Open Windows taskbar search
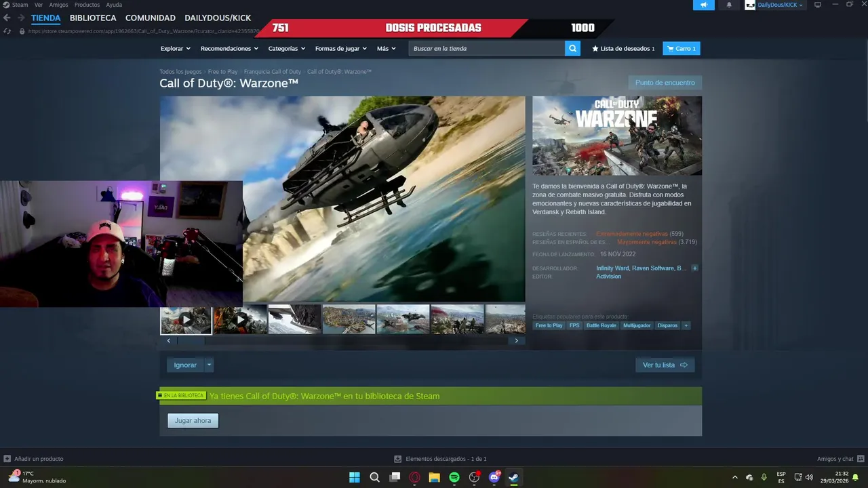The width and height of the screenshot is (868, 488). click(374, 477)
